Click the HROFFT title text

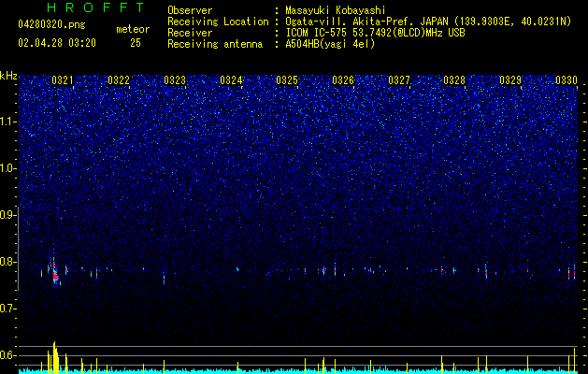[96, 7]
